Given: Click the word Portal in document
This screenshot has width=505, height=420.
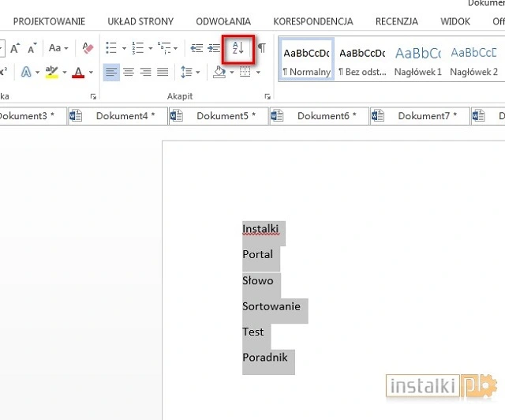Looking at the screenshot, I should (x=258, y=254).
